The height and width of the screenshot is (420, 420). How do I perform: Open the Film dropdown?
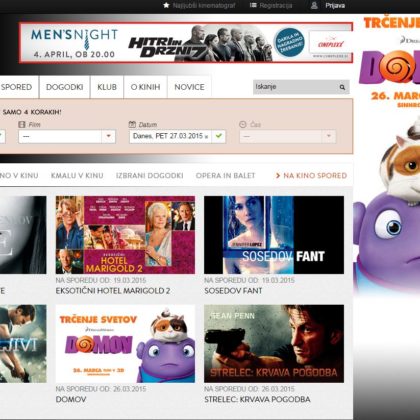tap(67, 136)
